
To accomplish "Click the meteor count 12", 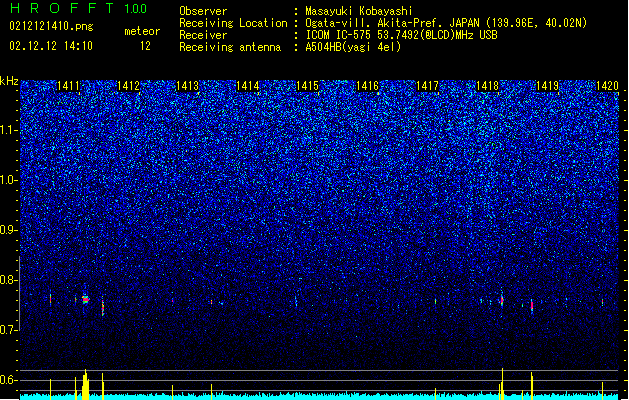I will pyautogui.click(x=145, y=46).
